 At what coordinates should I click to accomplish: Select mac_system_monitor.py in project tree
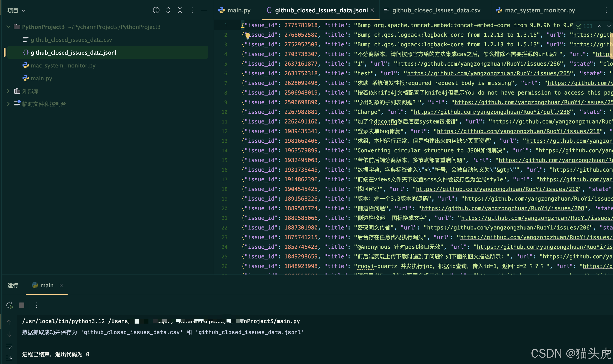tap(63, 65)
